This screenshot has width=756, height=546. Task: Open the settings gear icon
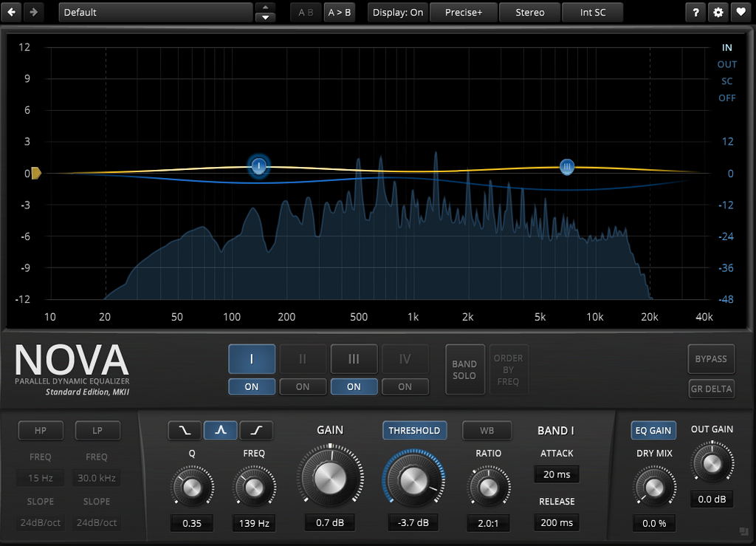pos(718,13)
